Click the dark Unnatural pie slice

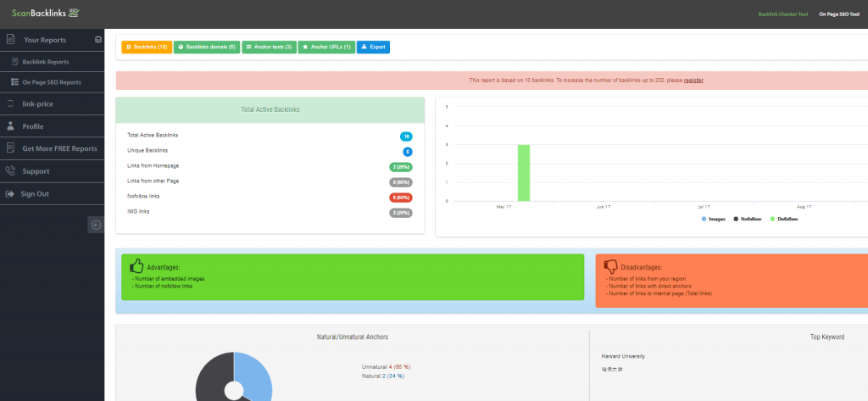214,380
